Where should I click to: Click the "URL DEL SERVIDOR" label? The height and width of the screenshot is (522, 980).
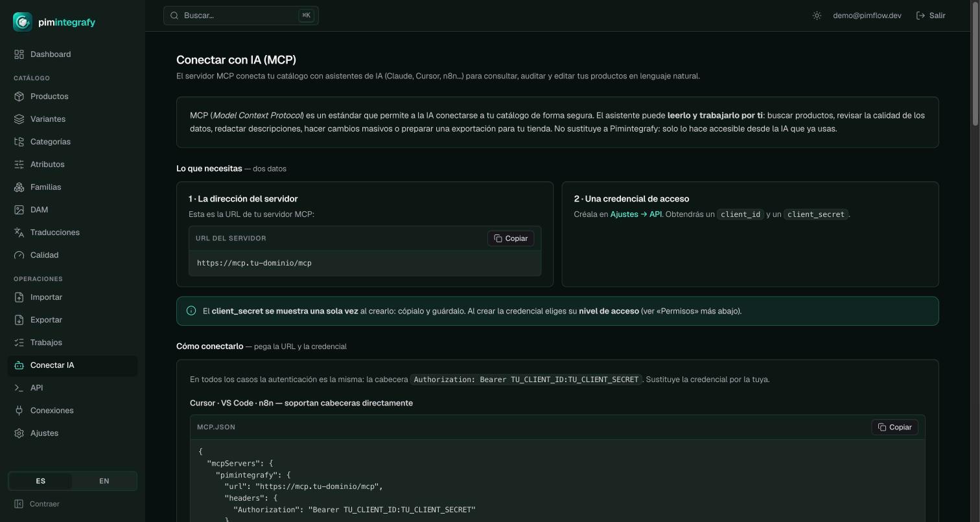click(x=231, y=238)
